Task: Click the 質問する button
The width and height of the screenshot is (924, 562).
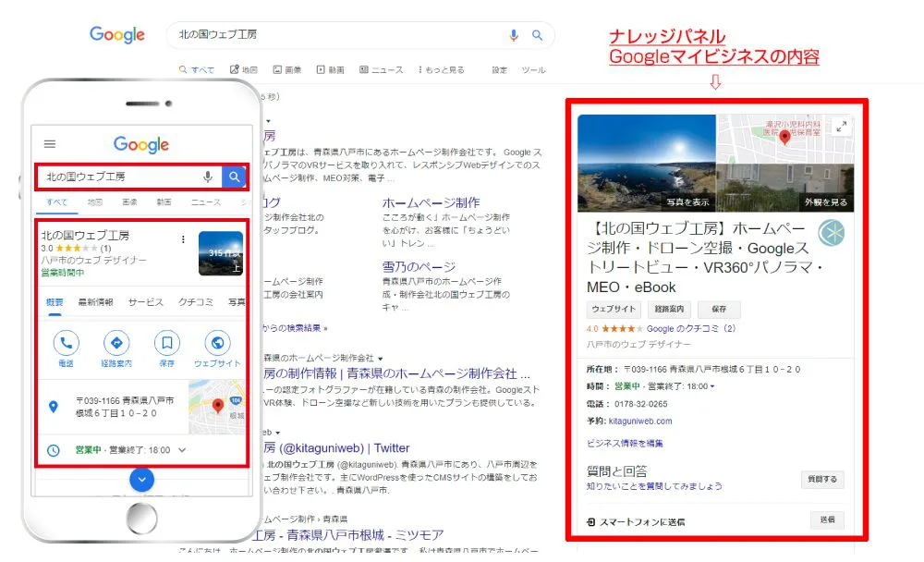Action: [822, 479]
